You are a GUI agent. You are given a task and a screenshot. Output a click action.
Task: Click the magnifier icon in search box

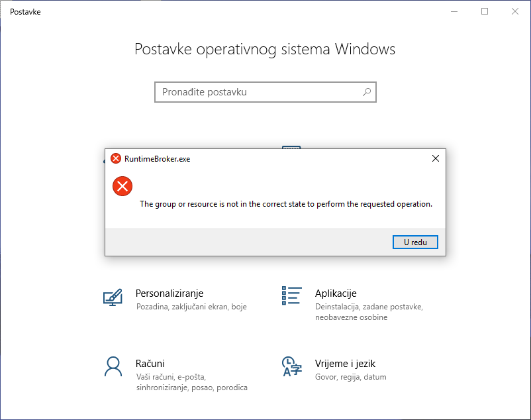pos(367,92)
